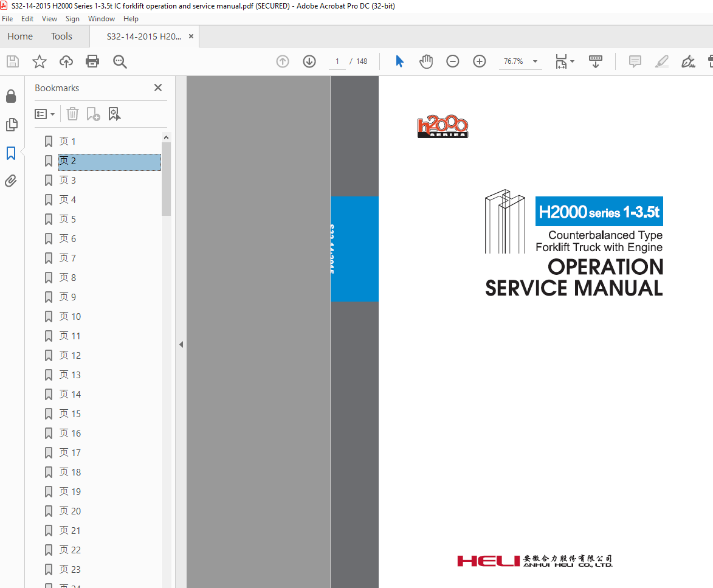
Task: Click the H2000 series 1-3.5t title banner
Action: tap(599, 212)
